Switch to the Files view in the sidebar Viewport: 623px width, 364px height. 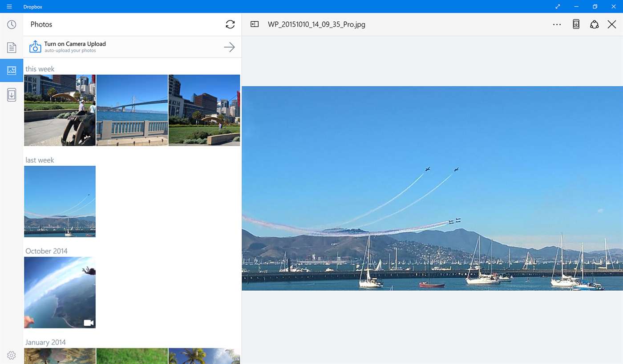click(x=11, y=47)
